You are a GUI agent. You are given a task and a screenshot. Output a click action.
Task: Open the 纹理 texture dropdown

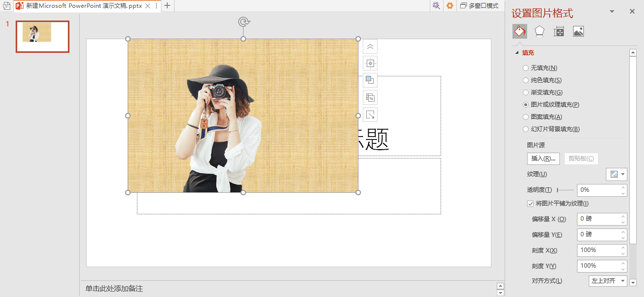tap(617, 174)
